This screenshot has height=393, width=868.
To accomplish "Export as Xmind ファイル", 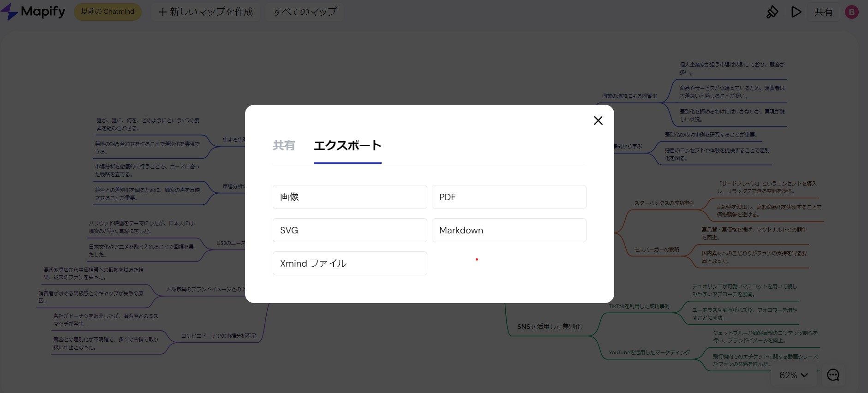I will pos(350,263).
